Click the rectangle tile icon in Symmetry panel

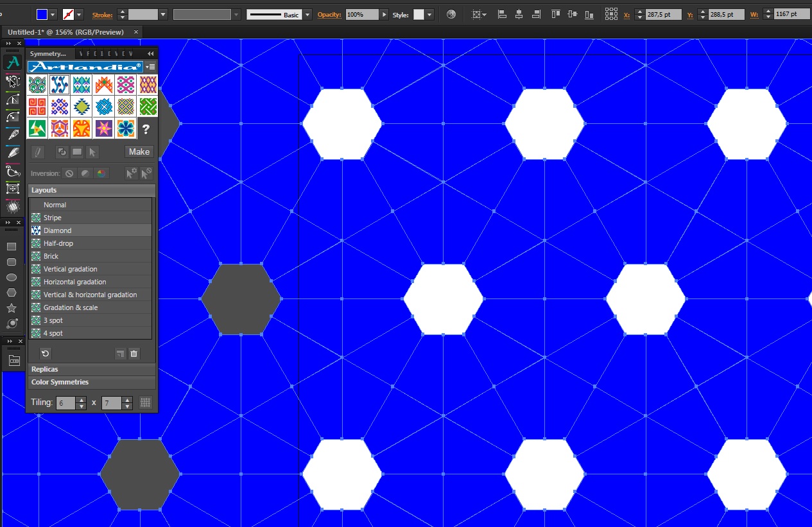click(x=77, y=152)
